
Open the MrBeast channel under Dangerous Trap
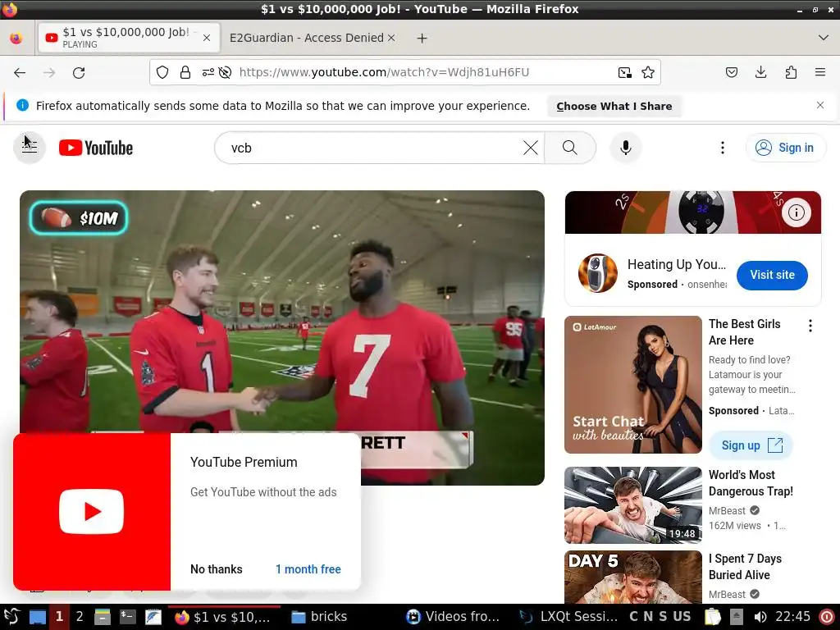[x=727, y=510]
